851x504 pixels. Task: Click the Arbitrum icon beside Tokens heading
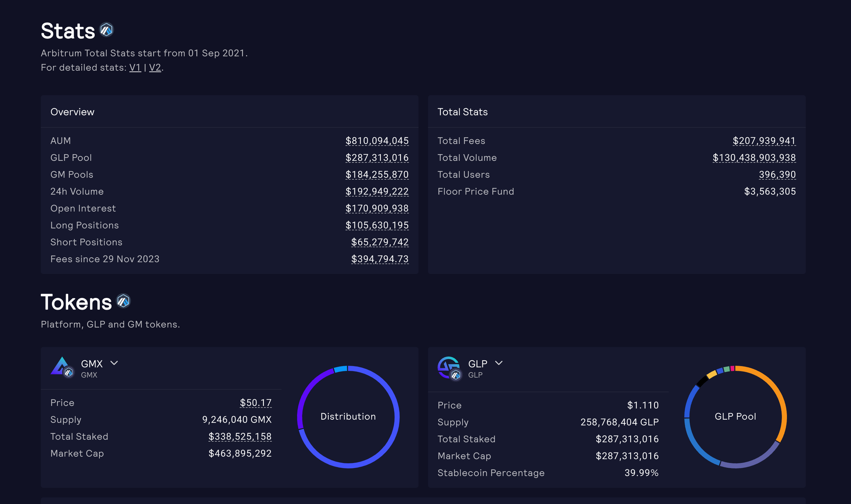[x=123, y=301]
